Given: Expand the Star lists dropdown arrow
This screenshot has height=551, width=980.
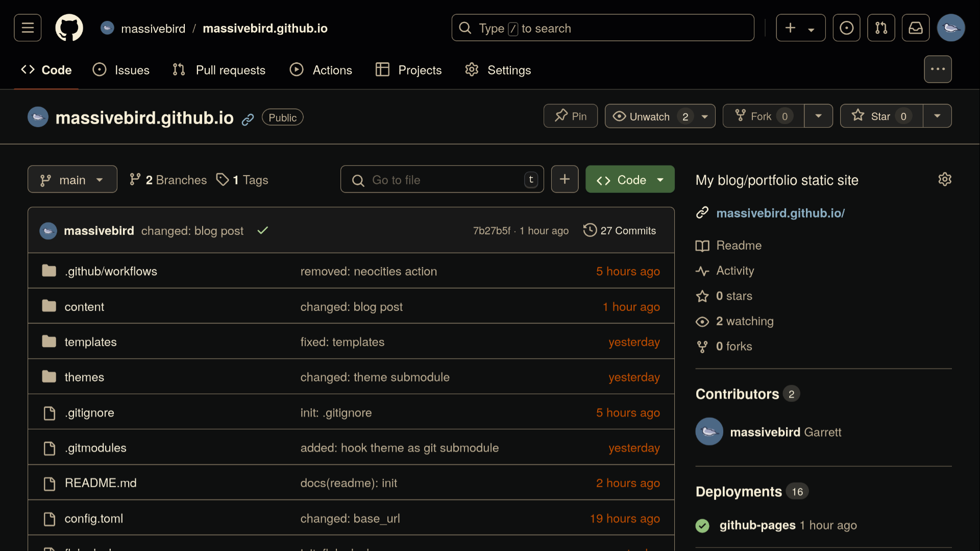Looking at the screenshot, I should 937,116.
